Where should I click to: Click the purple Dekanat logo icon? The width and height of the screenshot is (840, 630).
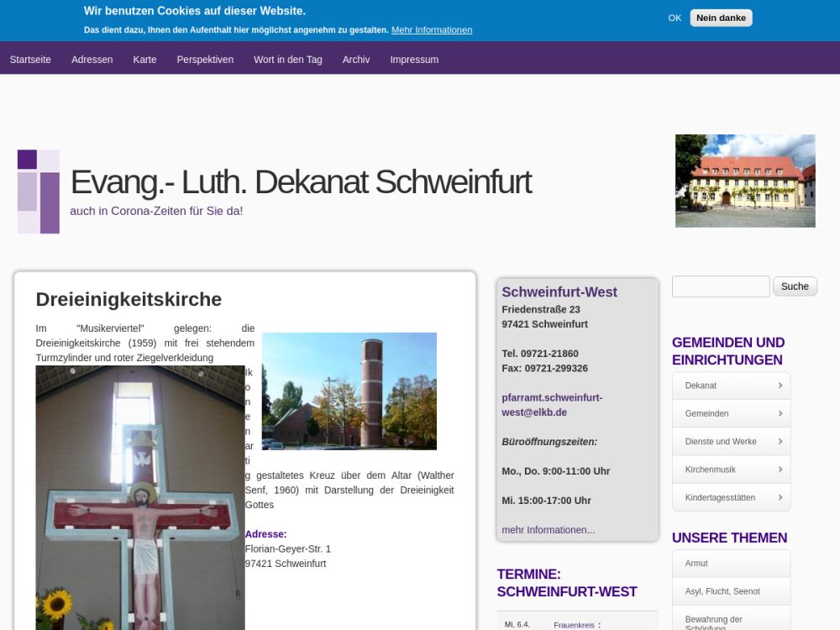pyautogui.click(x=39, y=192)
